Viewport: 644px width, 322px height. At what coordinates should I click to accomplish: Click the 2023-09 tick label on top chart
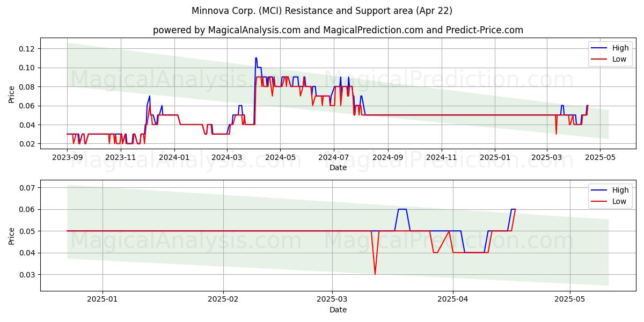[x=67, y=158]
